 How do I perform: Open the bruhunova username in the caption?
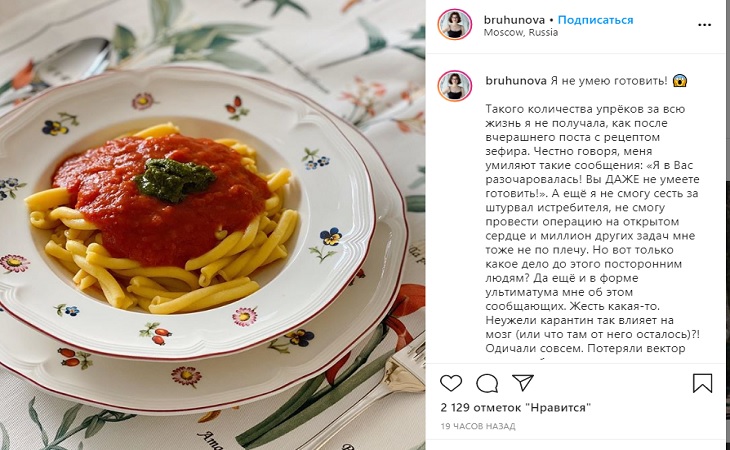coord(516,81)
